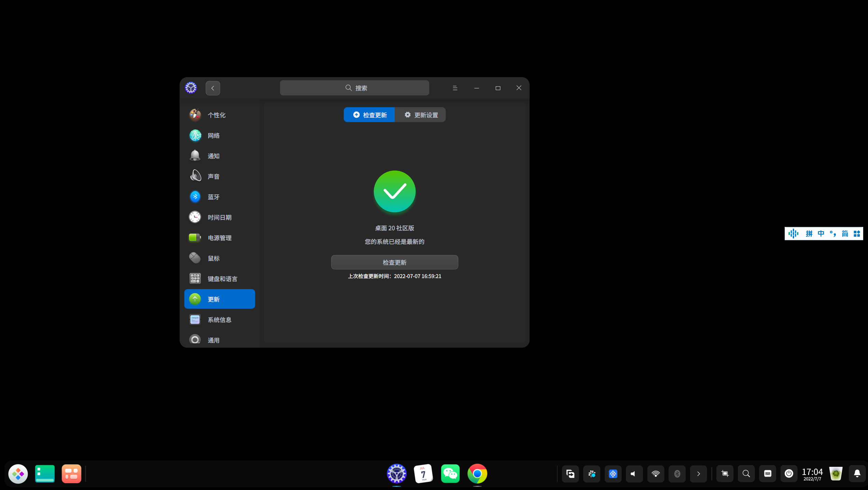Select 系统信息 system information
Image resolution: width=868 pixels, height=490 pixels.
pos(219,320)
